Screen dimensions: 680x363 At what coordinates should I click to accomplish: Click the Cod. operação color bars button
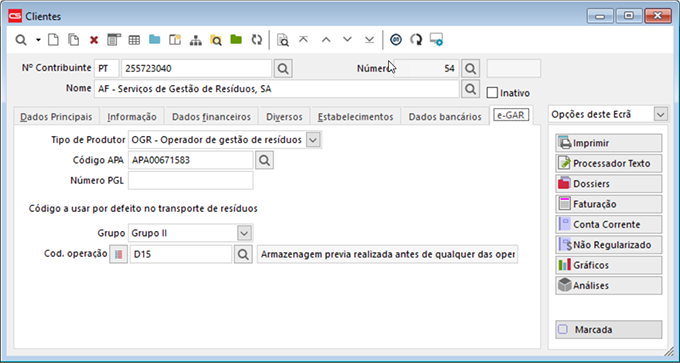click(x=118, y=255)
